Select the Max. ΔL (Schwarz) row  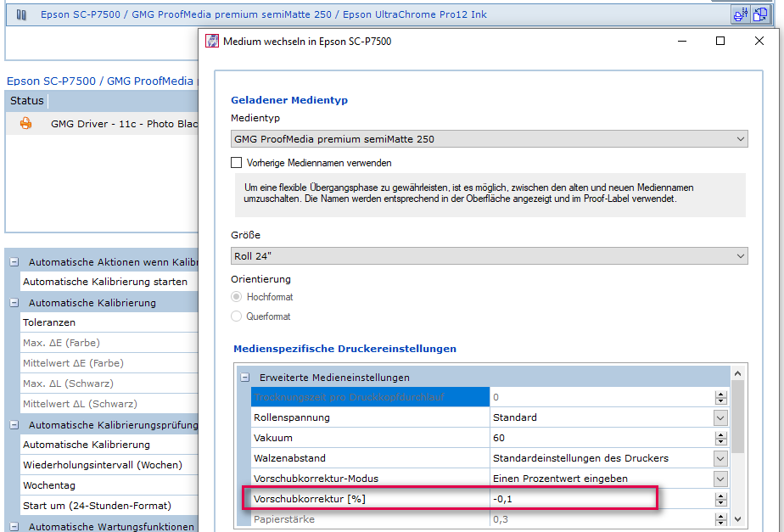(x=109, y=384)
